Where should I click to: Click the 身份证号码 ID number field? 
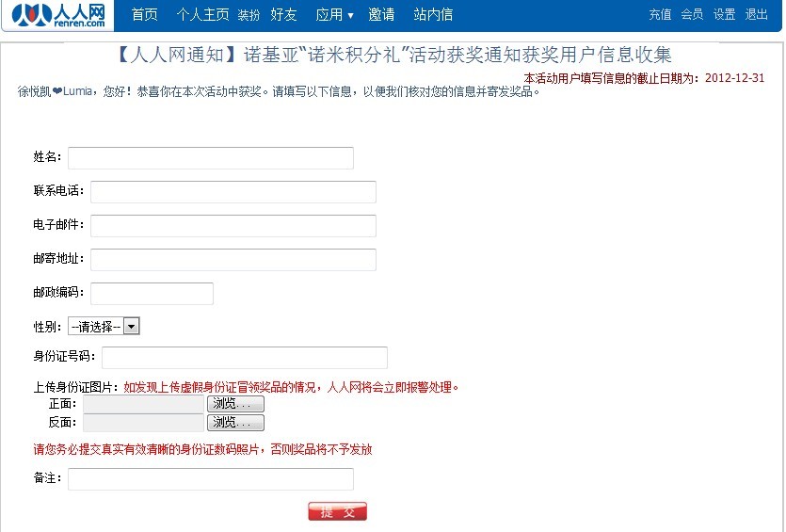coord(245,358)
